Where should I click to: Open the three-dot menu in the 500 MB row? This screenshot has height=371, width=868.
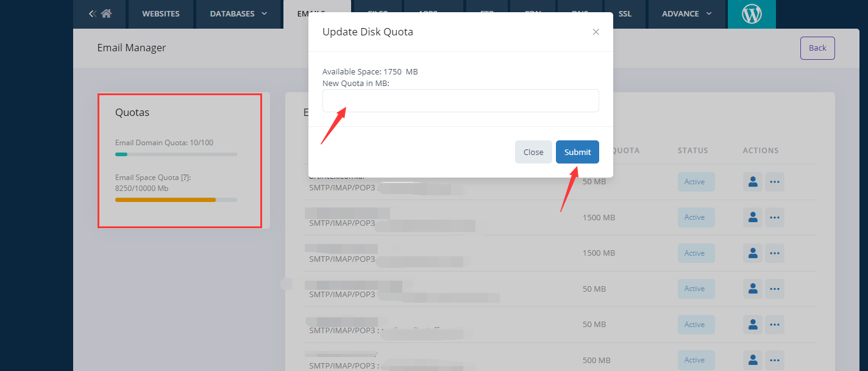774,360
